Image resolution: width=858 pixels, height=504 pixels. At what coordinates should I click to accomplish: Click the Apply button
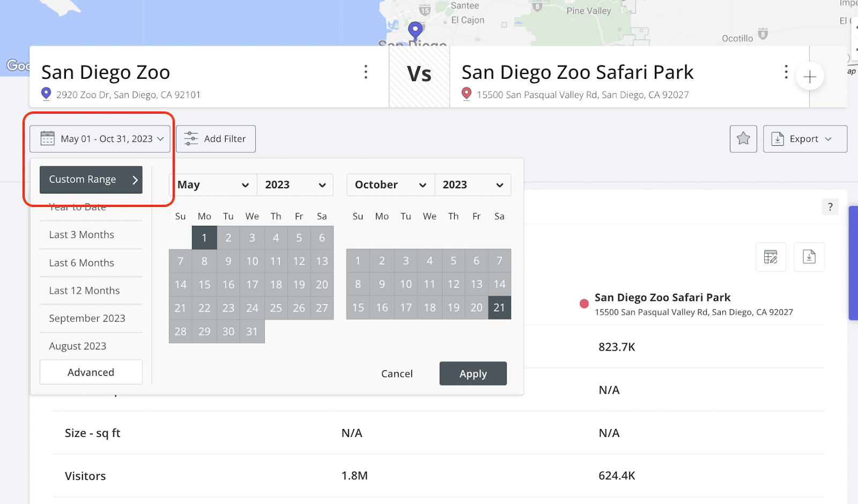tap(473, 374)
